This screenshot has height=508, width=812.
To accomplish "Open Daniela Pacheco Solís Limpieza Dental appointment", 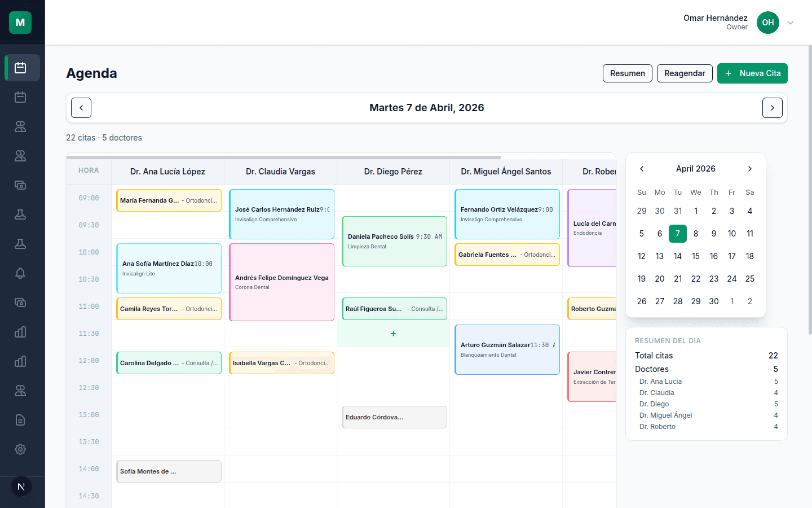I will pos(394,241).
